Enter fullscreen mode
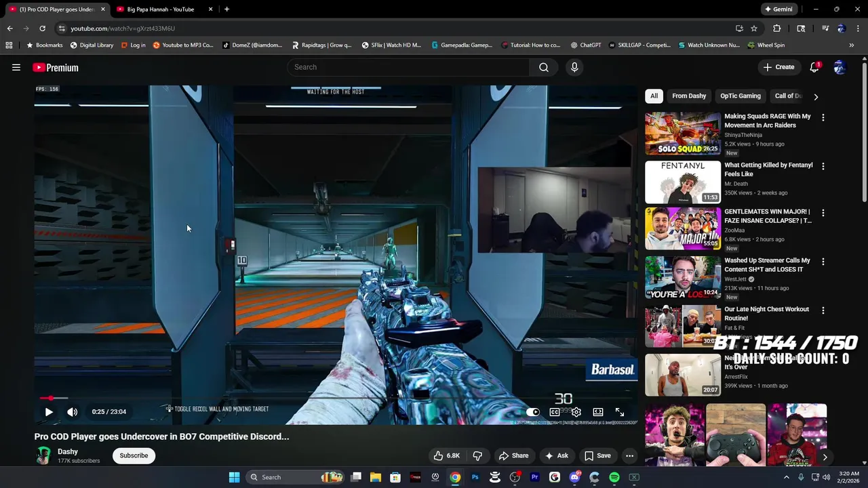Image resolution: width=868 pixels, height=488 pixels. 620,411
